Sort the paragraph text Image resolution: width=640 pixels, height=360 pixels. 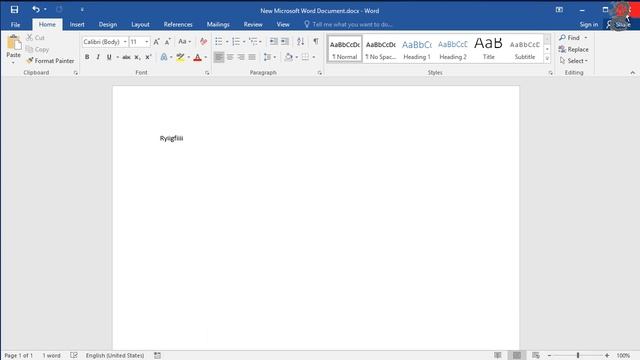point(300,41)
